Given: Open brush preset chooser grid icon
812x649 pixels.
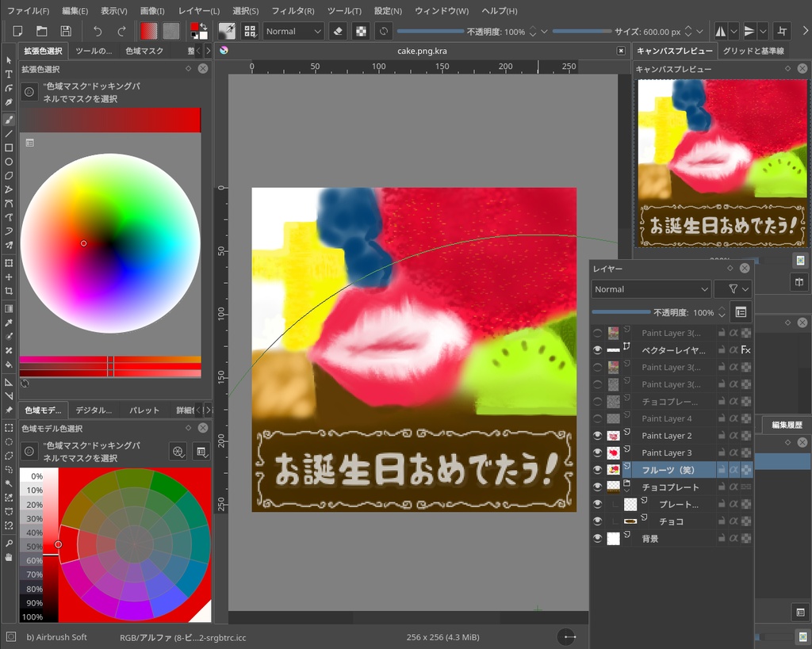Looking at the screenshot, I should (x=250, y=31).
